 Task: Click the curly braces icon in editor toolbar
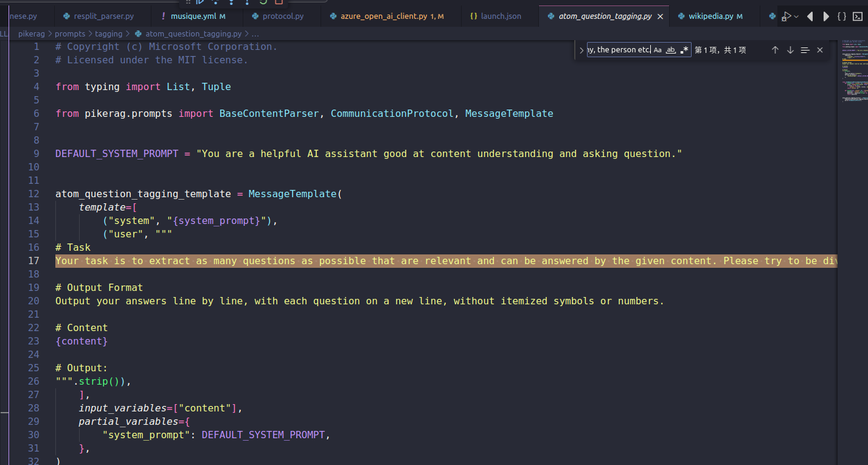pyautogui.click(x=842, y=16)
